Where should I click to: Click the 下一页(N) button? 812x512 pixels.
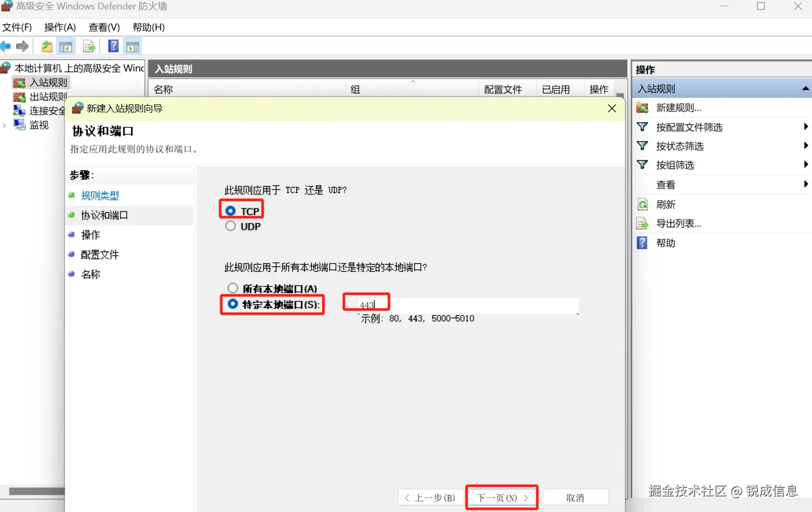501,497
